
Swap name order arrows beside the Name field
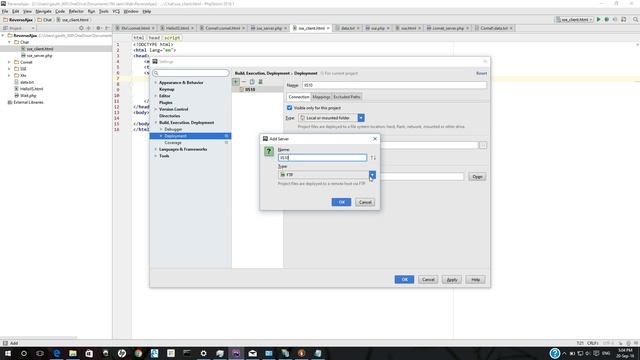[x=373, y=158]
